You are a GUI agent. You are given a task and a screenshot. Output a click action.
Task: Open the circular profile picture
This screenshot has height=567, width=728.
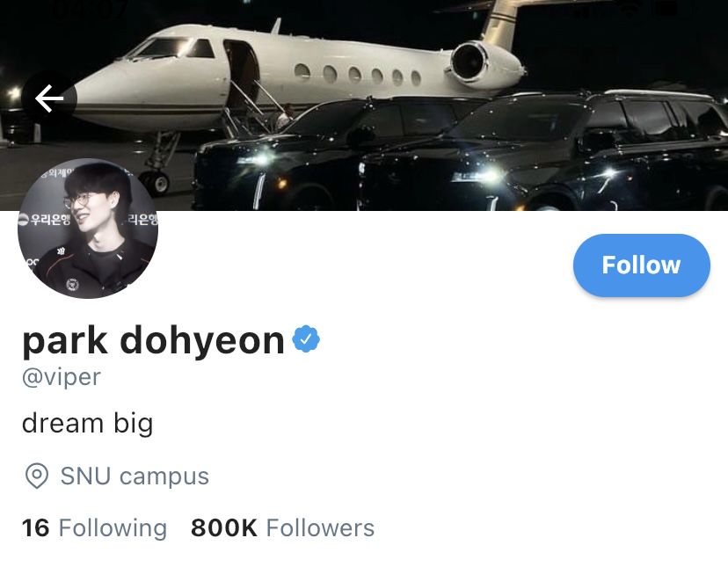(88, 228)
